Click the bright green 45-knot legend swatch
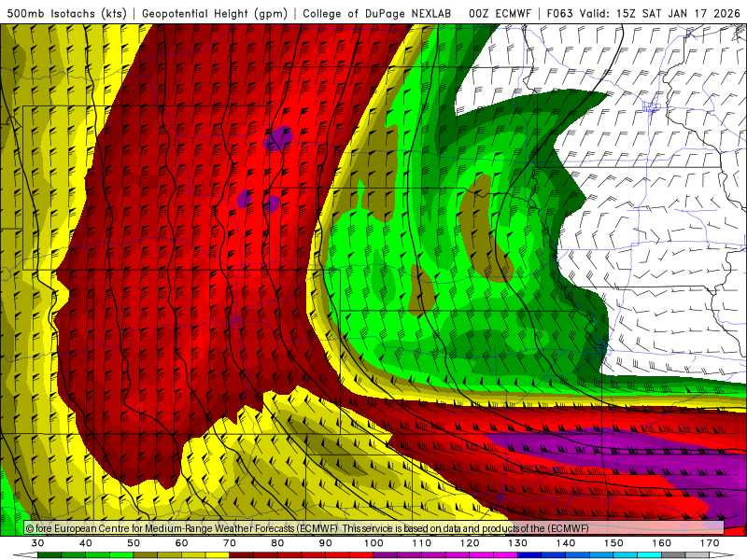Image resolution: width=747 pixels, height=560 pixels. (x=121, y=555)
